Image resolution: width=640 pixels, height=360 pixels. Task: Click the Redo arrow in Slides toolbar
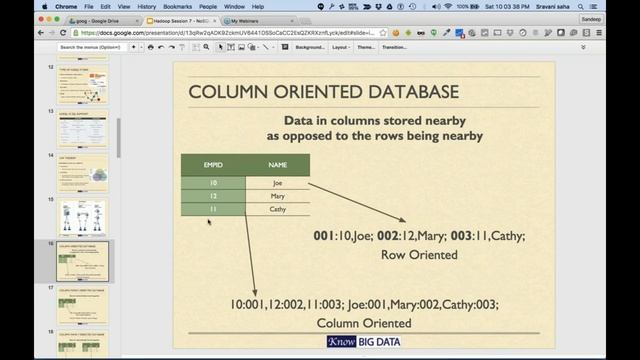pos(171,47)
